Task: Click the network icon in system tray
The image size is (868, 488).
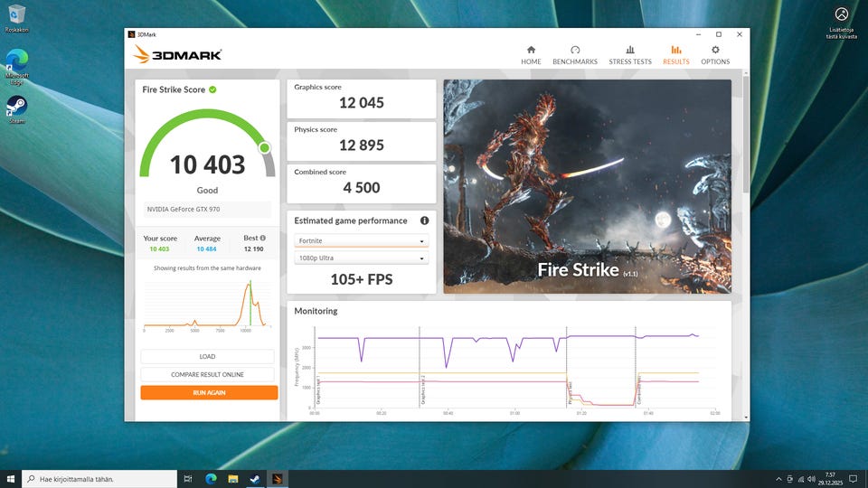Action: (800, 479)
